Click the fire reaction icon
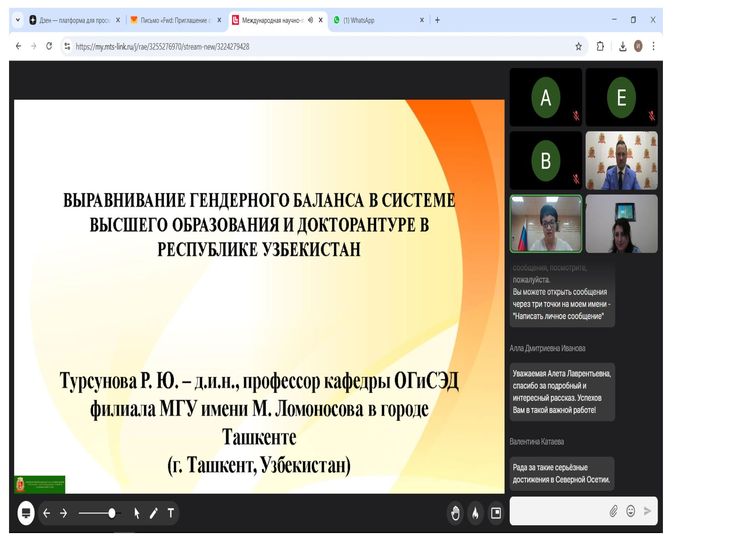This screenshot has width=756, height=535. 475,513
